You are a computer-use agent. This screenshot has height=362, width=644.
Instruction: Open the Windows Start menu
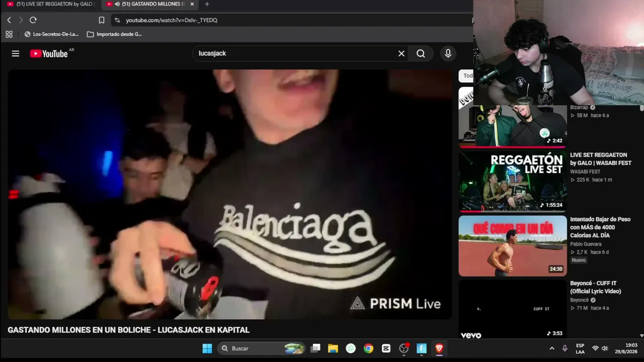pos(207,348)
